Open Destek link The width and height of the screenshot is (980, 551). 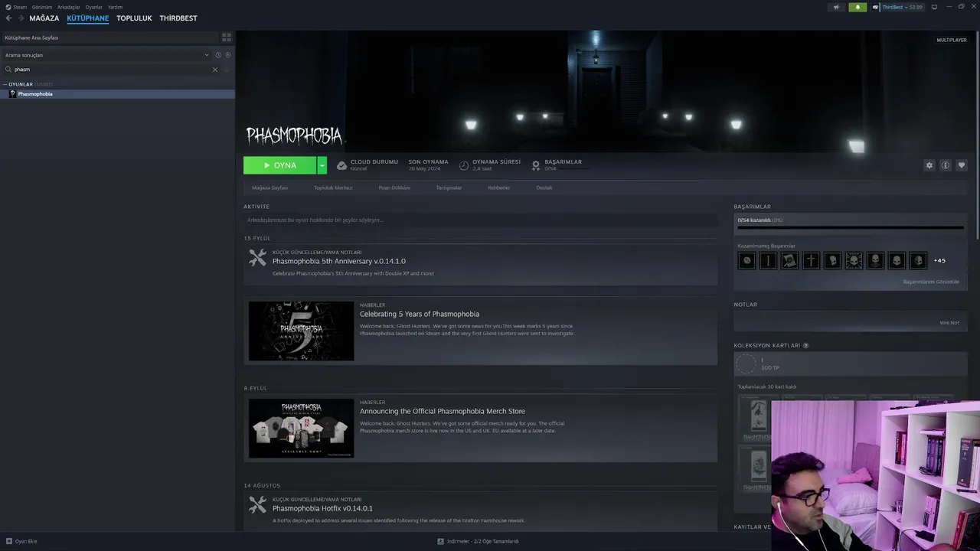click(x=544, y=187)
